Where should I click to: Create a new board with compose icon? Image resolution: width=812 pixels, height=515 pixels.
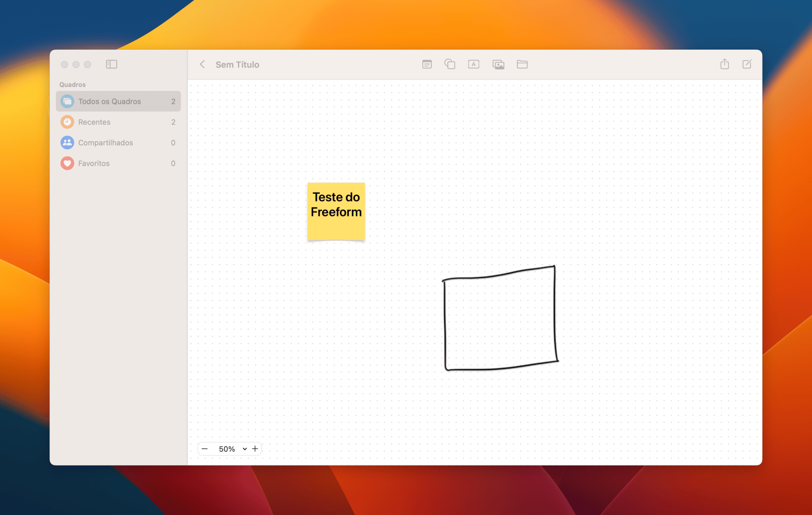click(747, 64)
